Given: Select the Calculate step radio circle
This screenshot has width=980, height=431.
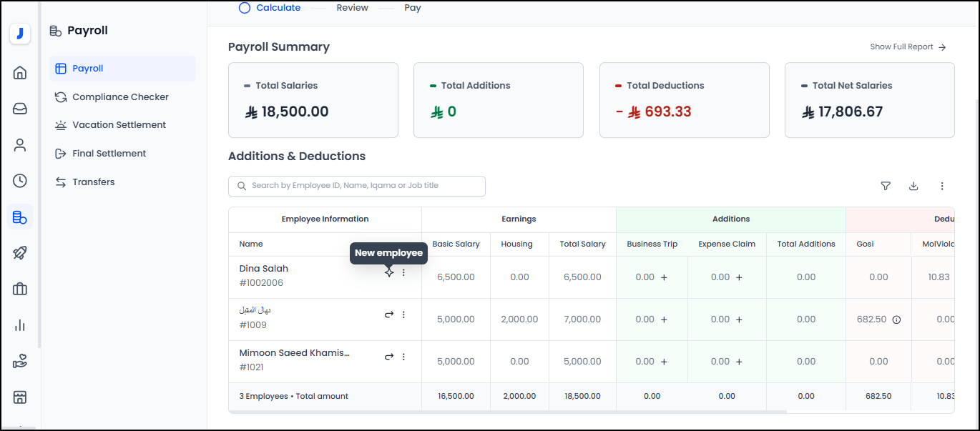Looking at the screenshot, I should [245, 8].
